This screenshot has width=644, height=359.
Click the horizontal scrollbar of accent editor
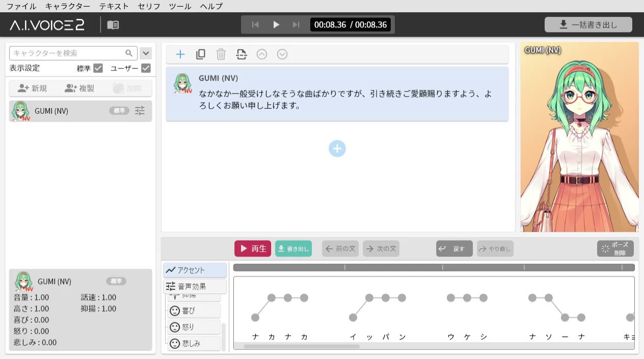coord(302,346)
